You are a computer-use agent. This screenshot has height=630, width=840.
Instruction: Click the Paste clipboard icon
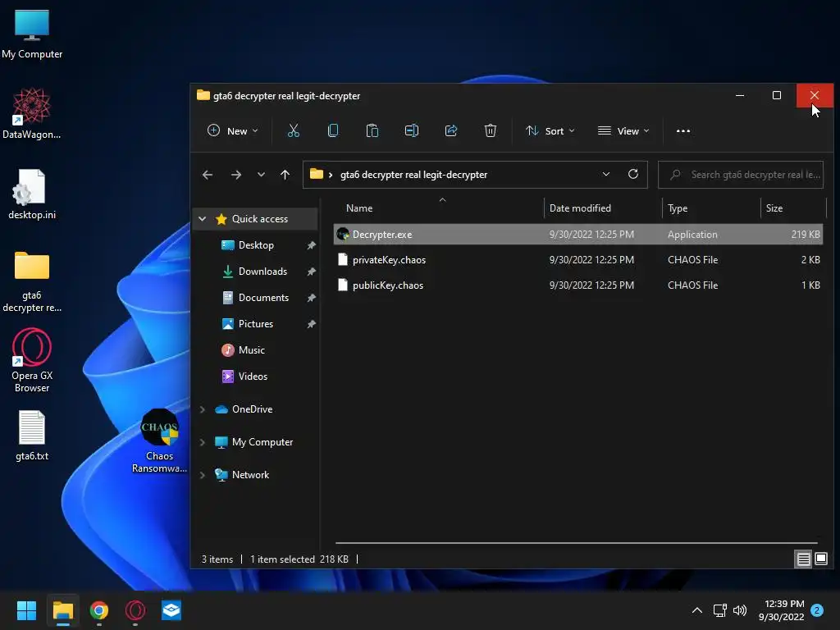pos(372,130)
